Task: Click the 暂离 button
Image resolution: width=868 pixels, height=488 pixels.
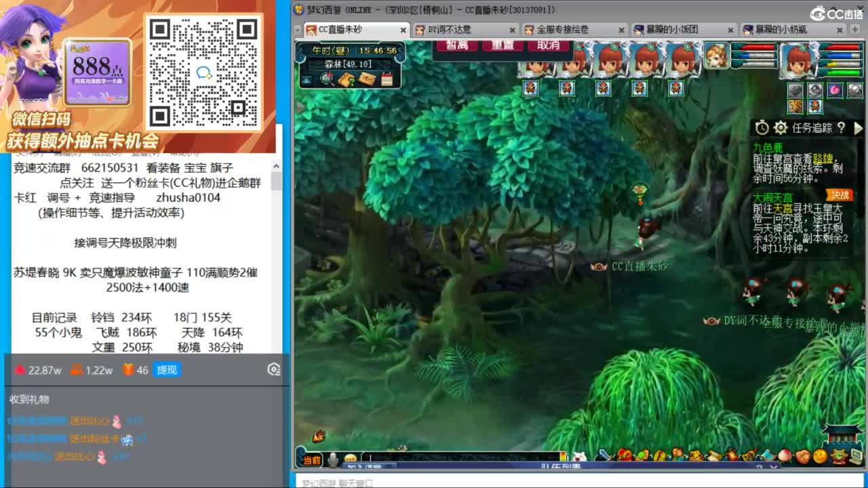Action: (456, 45)
